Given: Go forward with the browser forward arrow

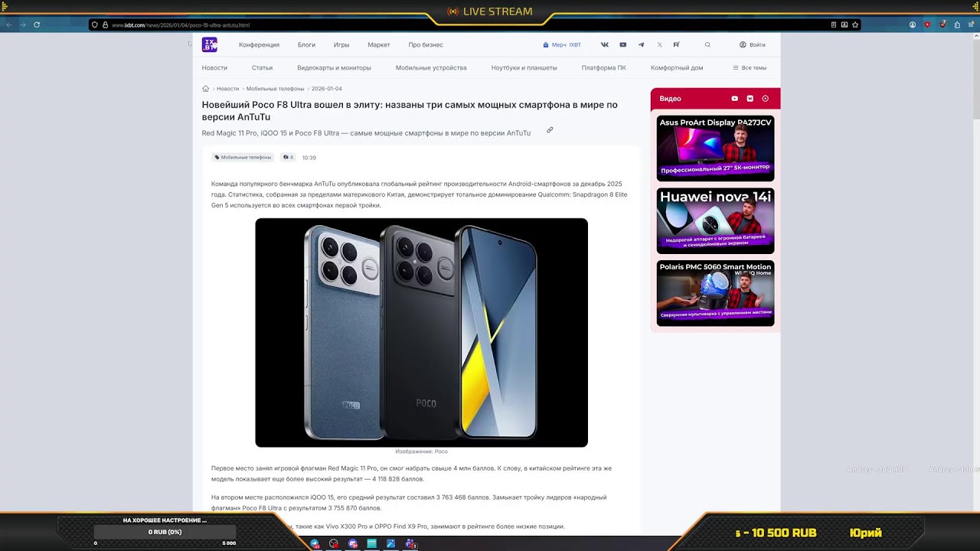Looking at the screenshot, I should point(23,24).
